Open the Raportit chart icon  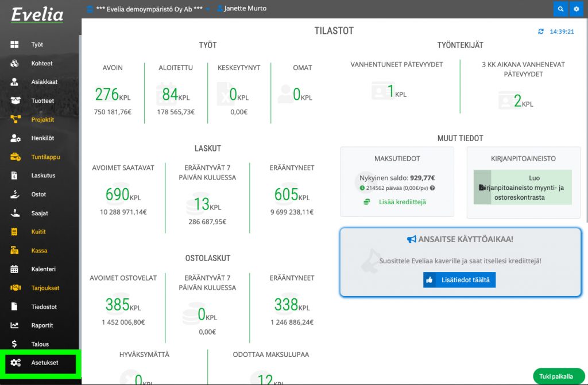click(14, 325)
